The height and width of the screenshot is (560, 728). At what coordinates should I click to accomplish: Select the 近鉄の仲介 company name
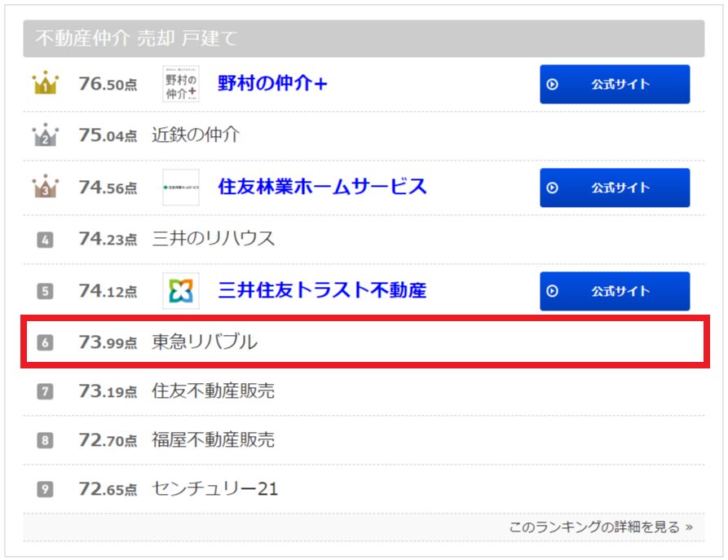pyautogui.click(x=196, y=134)
